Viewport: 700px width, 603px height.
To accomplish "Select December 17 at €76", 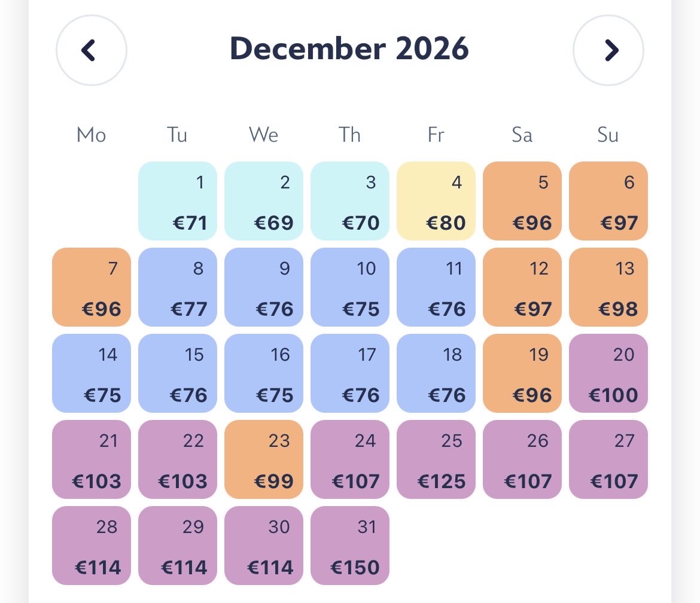I will pos(350,373).
